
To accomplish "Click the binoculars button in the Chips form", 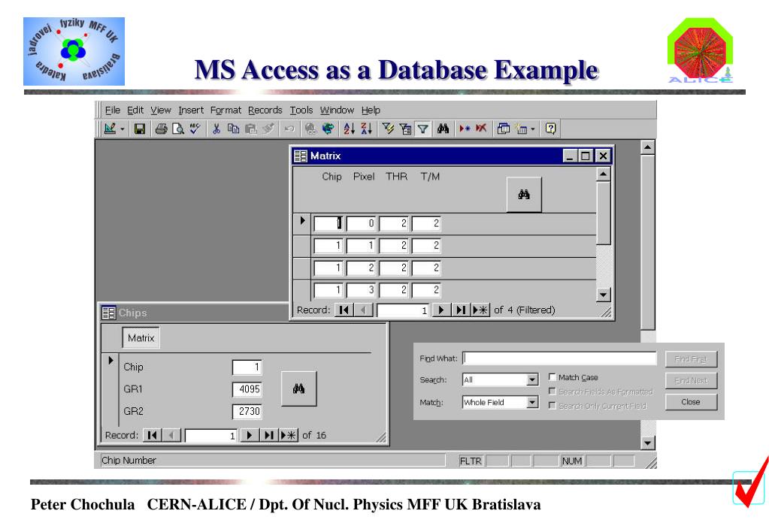I will pyautogui.click(x=298, y=388).
